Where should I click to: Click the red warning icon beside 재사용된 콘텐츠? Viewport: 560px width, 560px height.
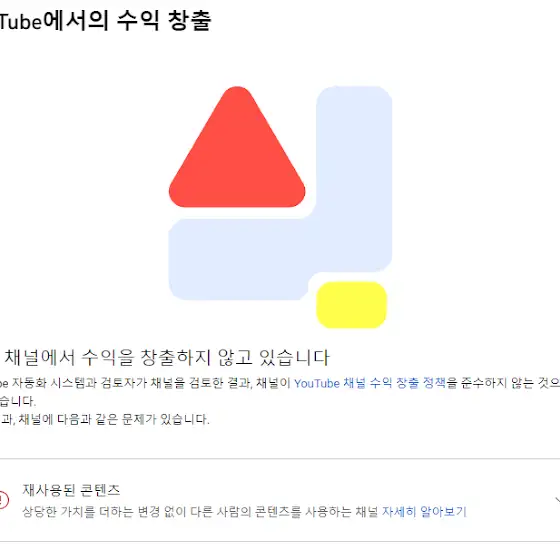pos(3,500)
